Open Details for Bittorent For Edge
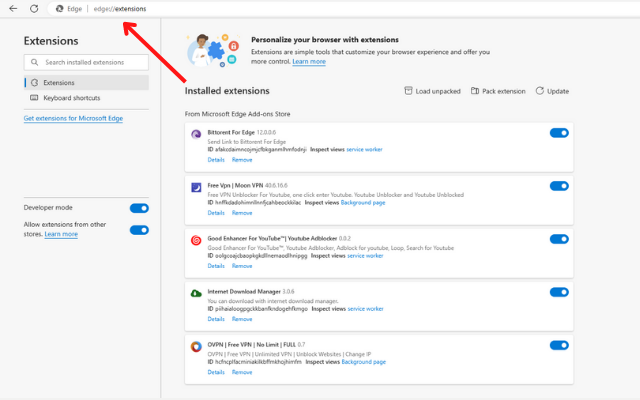Viewport: 640px width, 400px height. pos(216,160)
